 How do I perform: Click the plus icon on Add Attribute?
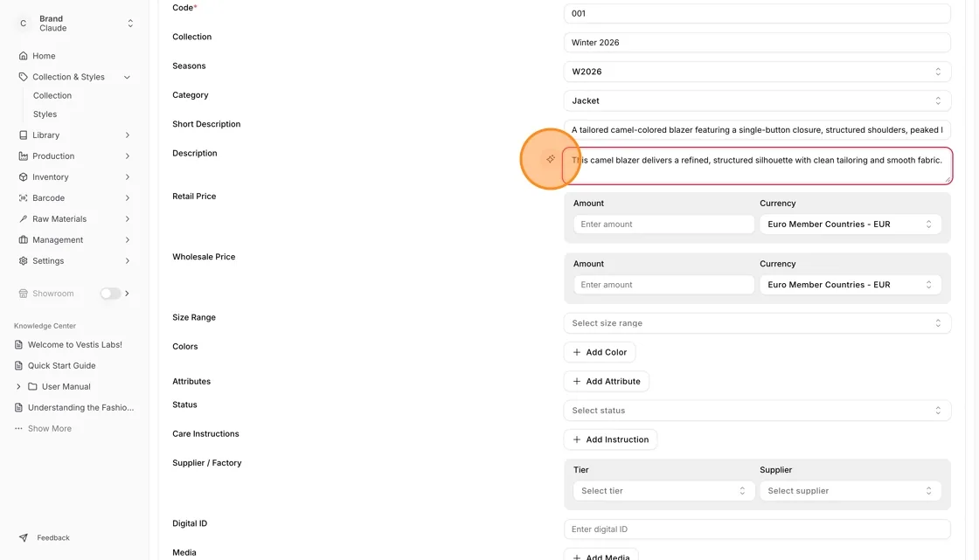coord(577,382)
